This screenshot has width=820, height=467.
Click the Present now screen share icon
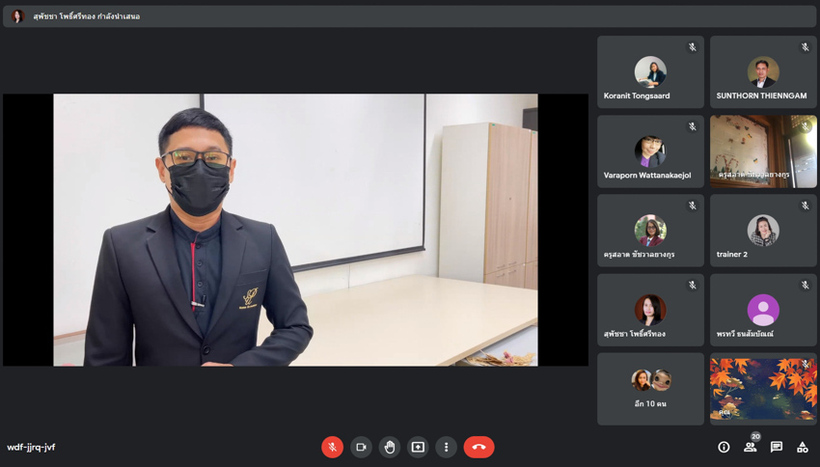click(418, 447)
